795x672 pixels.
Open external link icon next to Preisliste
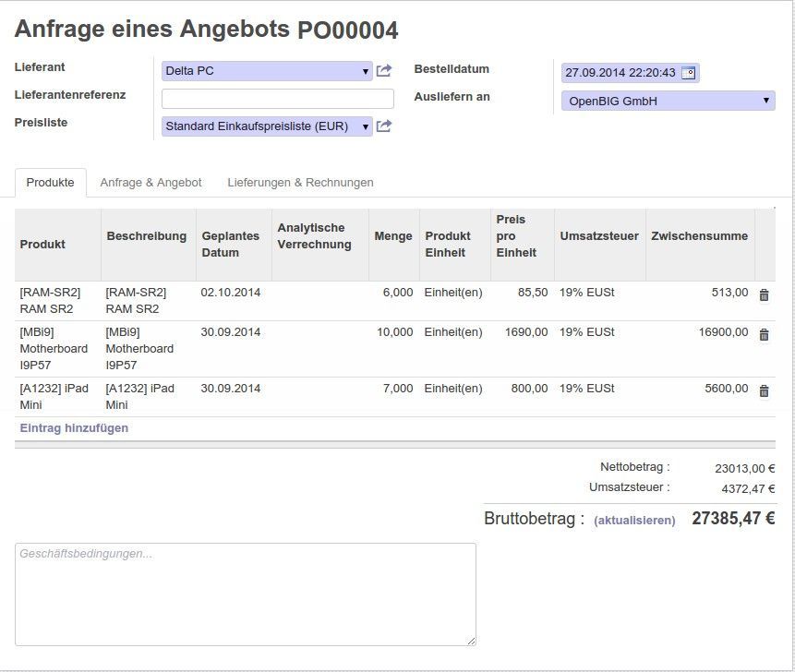[x=384, y=126]
